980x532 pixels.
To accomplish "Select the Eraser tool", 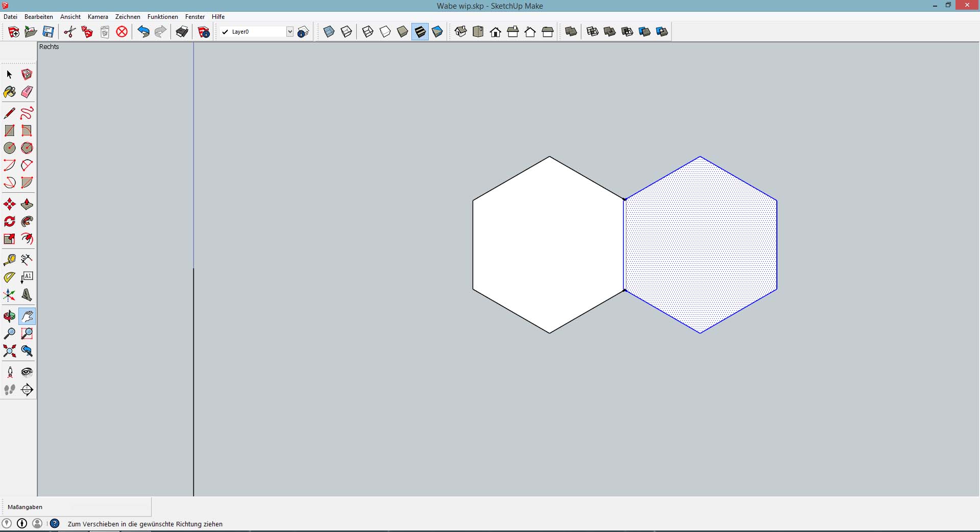I will [x=27, y=92].
